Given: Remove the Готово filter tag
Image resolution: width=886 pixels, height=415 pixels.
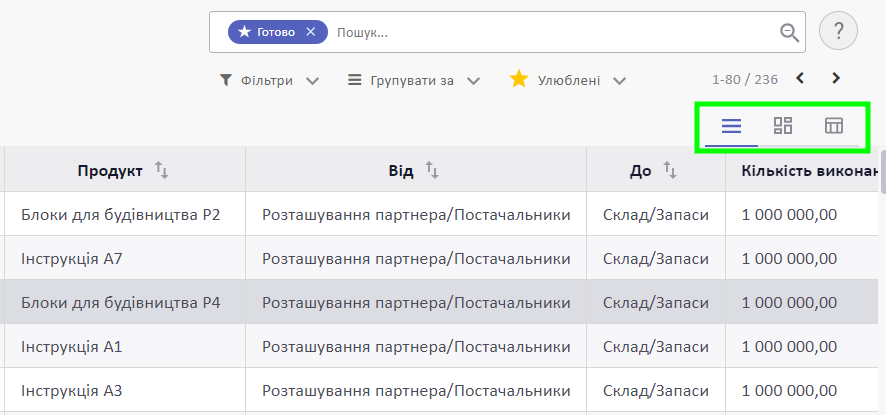Looking at the screenshot, I should coord(310,32).
